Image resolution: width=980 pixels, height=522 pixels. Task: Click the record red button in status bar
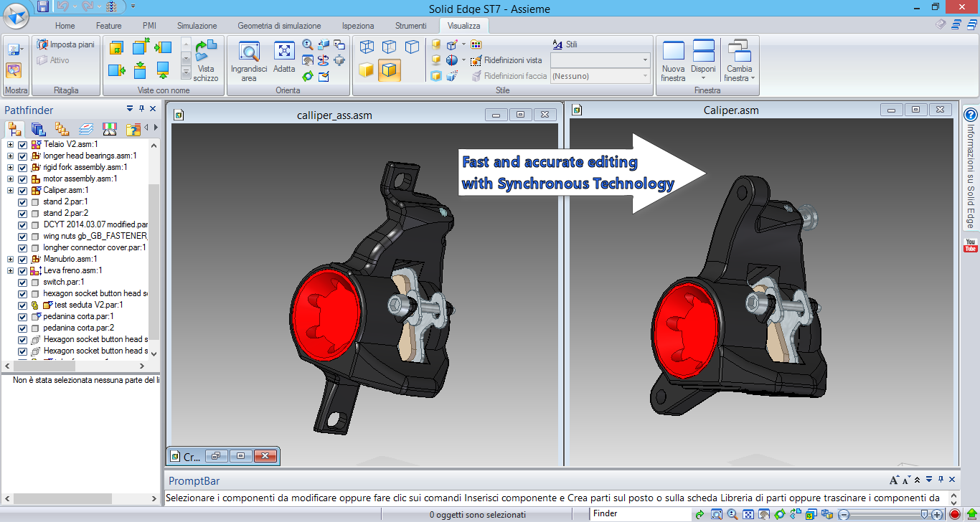955,514
